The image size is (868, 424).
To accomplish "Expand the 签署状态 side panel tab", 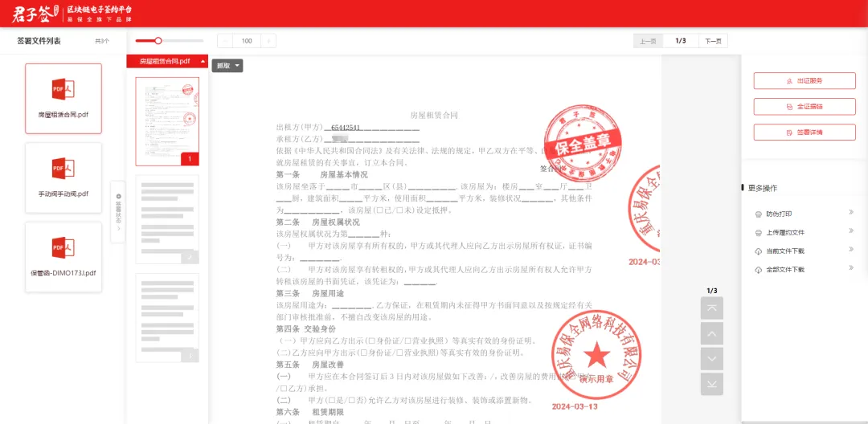I will 118,212.
